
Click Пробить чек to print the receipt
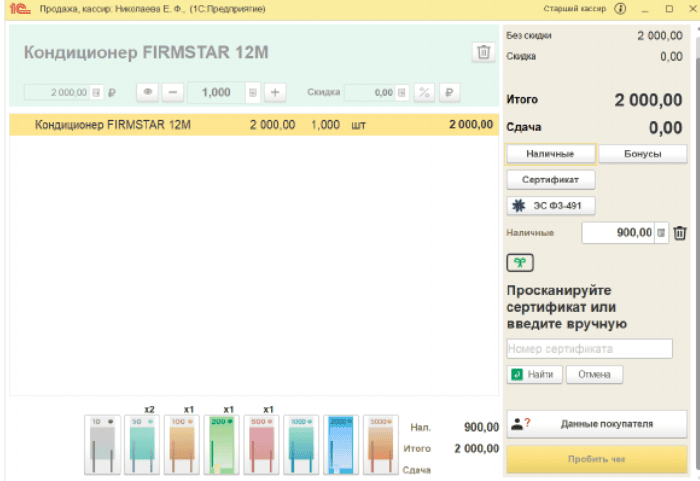[596, 459]
